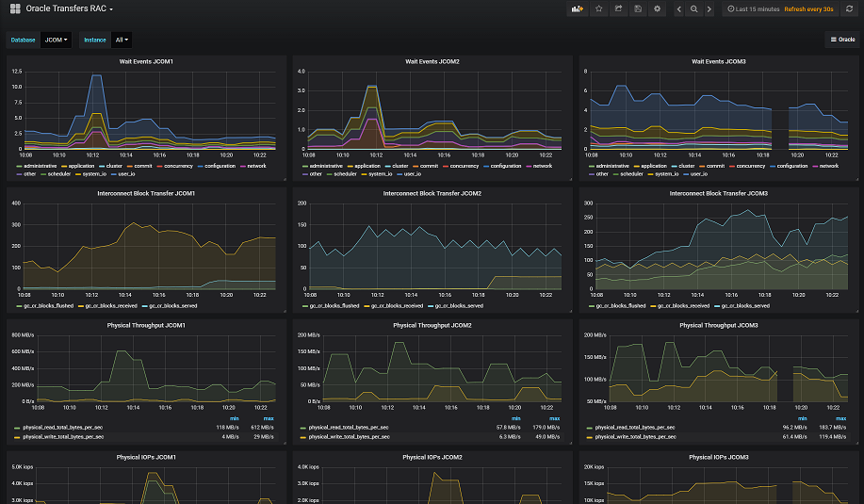Open the Share dashboard icon
This screenshot has height=504, width=864.
pos(618,8)
